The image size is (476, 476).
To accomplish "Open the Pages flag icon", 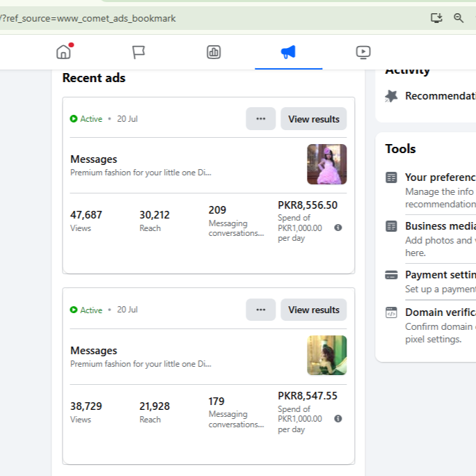I will point(138,52).
